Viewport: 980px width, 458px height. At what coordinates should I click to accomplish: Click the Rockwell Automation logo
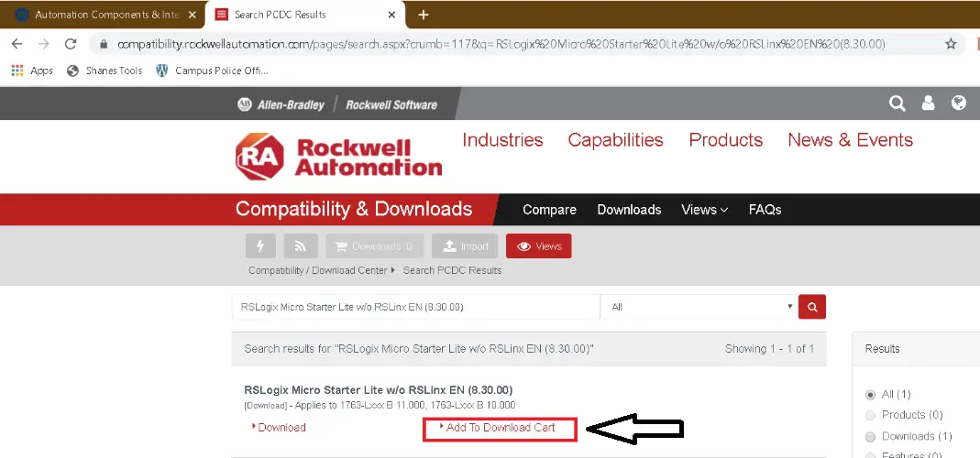tap(339, 157)
